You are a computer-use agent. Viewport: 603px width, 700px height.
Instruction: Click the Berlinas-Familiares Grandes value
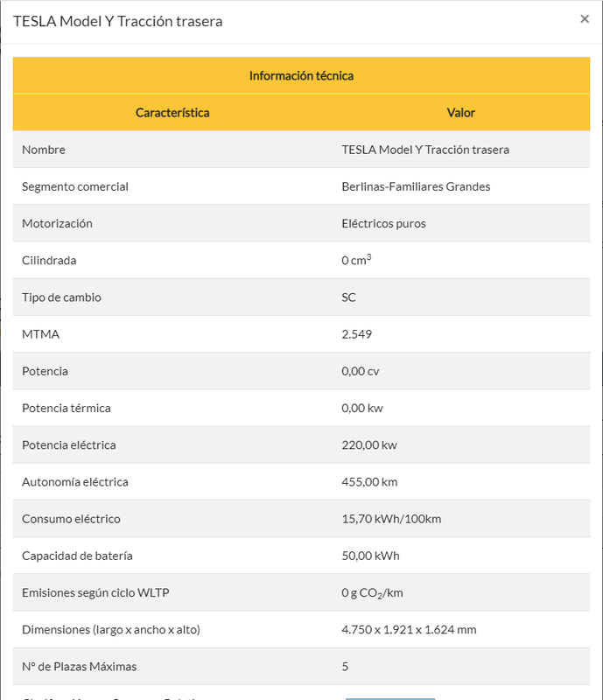click(x=416, y=186)
